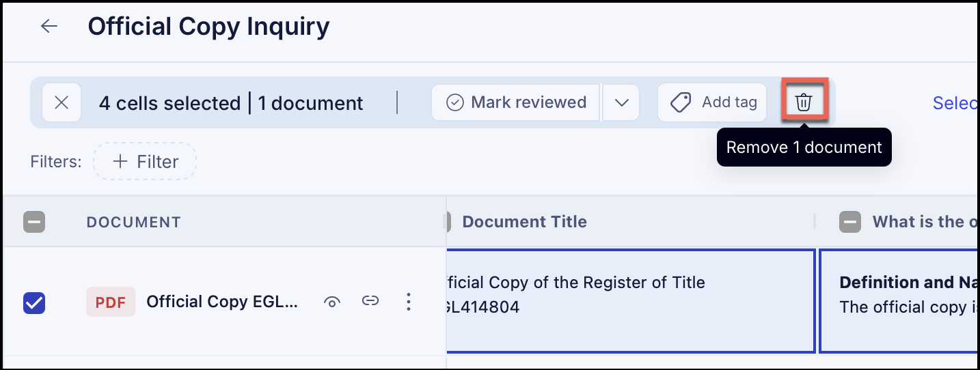Open the three-dot menu for document

point(409,302)
